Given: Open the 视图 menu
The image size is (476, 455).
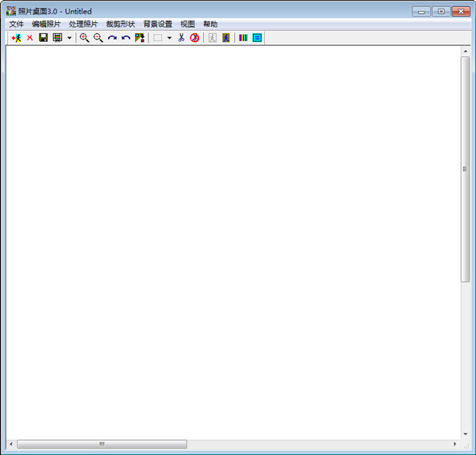Looking at the screenshot, I should pos(187,24).
